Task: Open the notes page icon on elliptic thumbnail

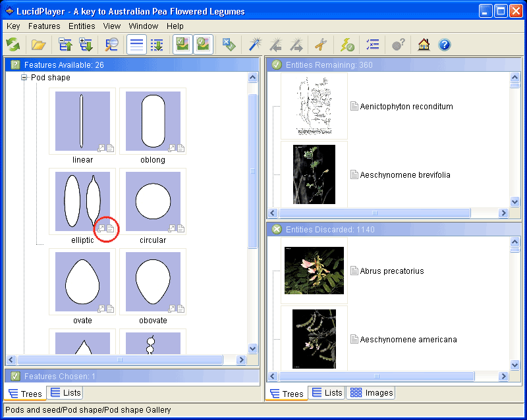Action: pos(111,228)
